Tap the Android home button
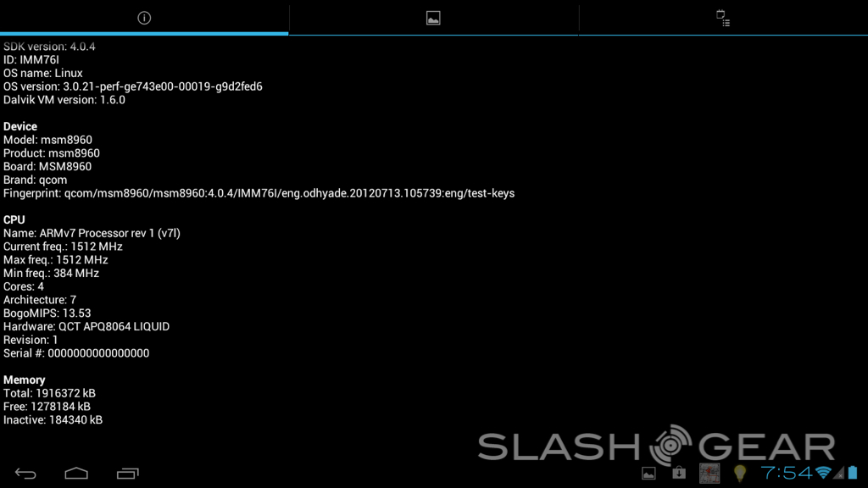The height and width of the screenshot is (488, 868). [76, 473]
